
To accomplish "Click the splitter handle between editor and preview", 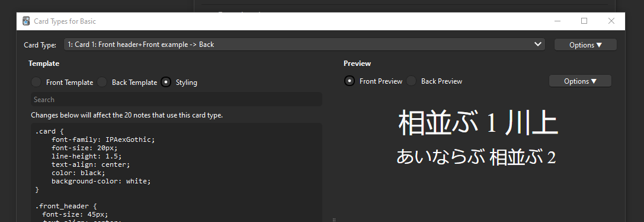I will (x=334, y=220).
